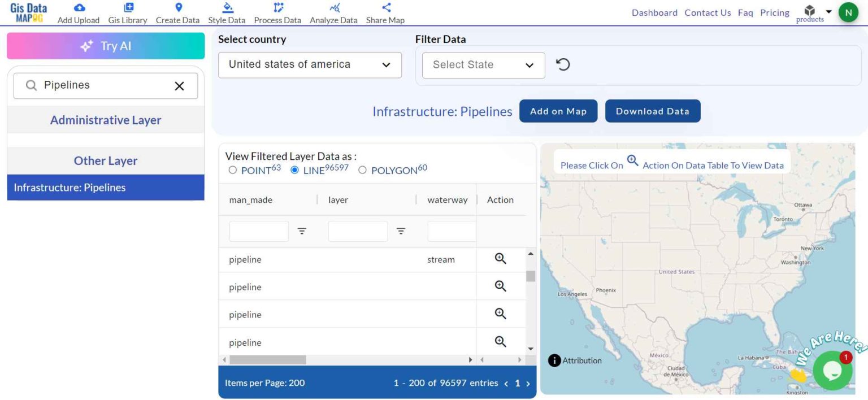Open the Gis Library
The width and height of the screenshot is (868, 400).
click(127, 12)
